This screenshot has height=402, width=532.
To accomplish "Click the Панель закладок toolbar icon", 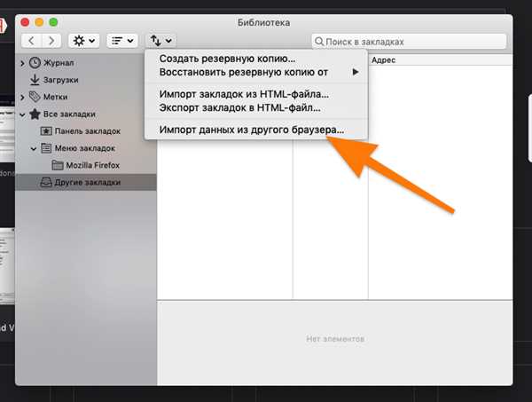I will (46, 131).
